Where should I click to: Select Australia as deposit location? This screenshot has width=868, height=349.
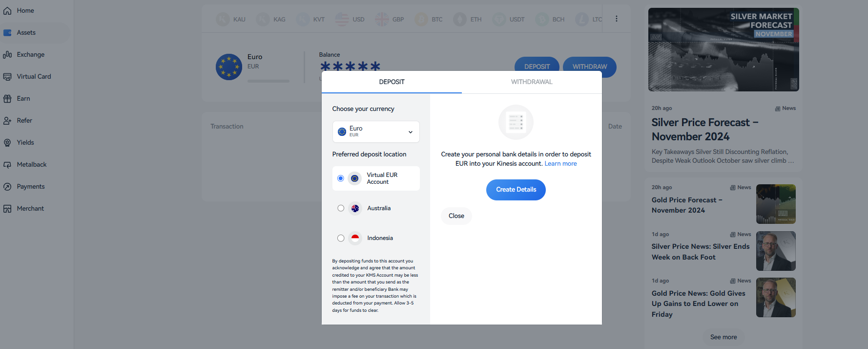(341, 208)
